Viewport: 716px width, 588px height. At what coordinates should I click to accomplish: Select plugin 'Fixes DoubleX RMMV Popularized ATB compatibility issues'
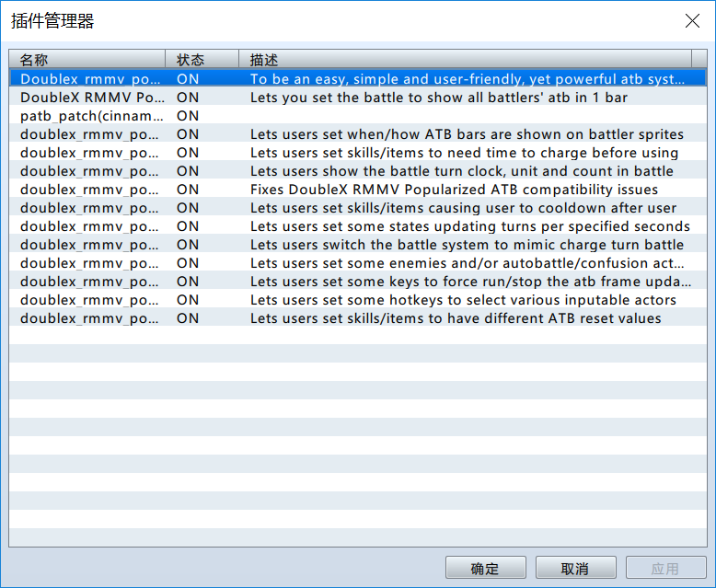(358, 189)
